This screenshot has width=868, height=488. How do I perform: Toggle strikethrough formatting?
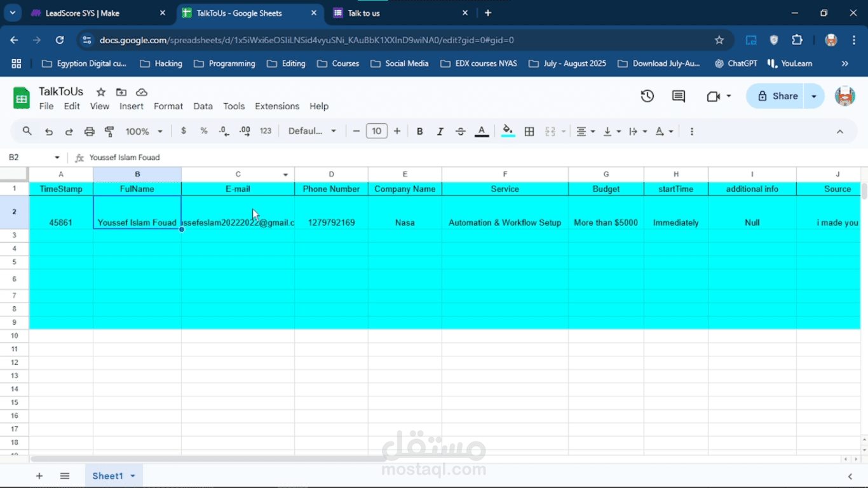pos(461,132)
